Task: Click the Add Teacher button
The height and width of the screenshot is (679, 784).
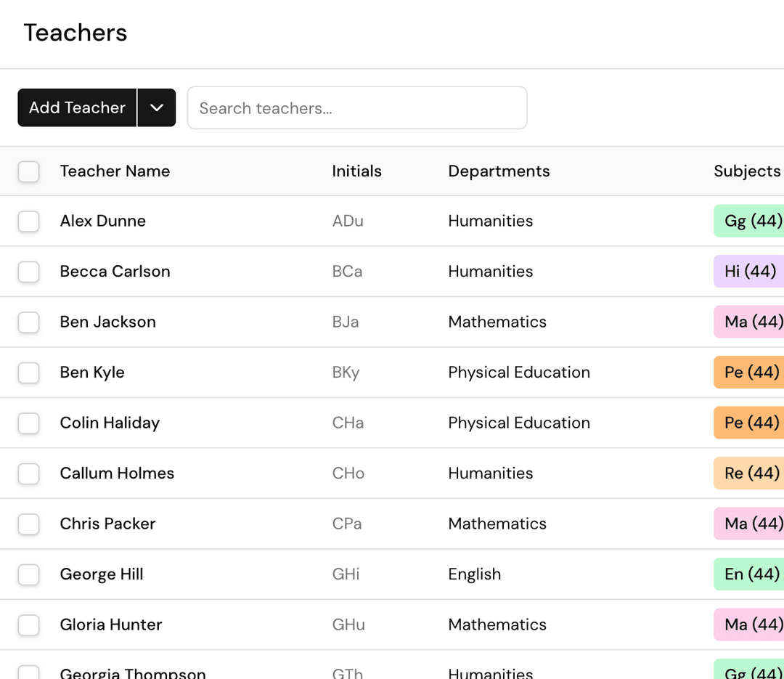Action: tap(77, 107)
